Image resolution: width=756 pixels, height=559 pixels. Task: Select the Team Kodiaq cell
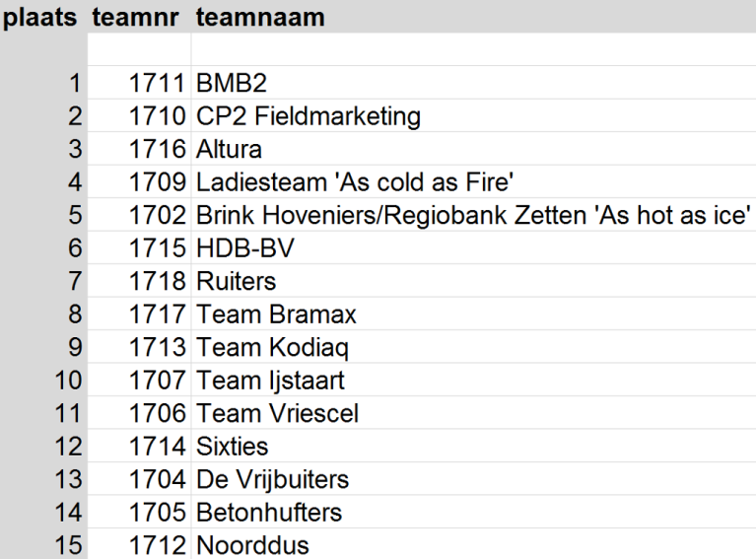[273, 348]
